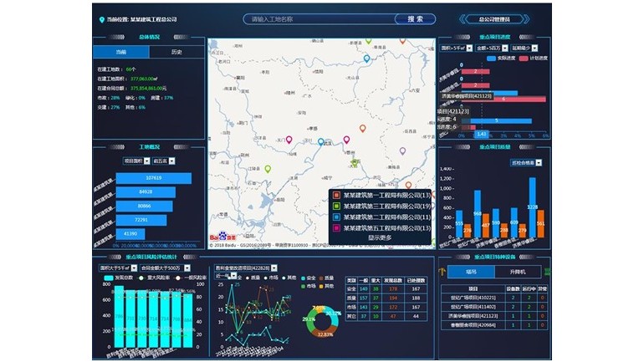Click the 1.43 axis marker on progress chart
This screenshot has height=362, width=644.
482,135
